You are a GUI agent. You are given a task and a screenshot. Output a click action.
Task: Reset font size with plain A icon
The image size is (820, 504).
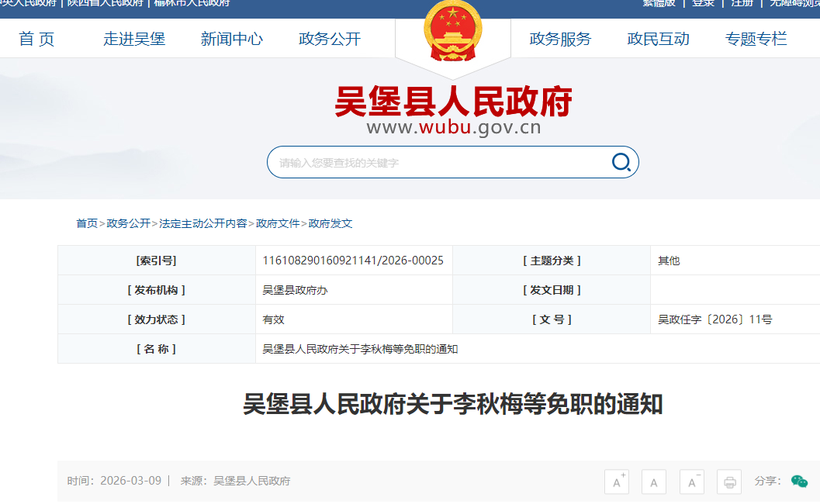(654, 482)
